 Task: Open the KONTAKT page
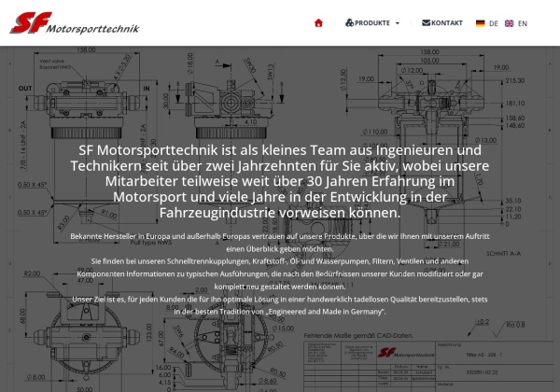point(442,23)
